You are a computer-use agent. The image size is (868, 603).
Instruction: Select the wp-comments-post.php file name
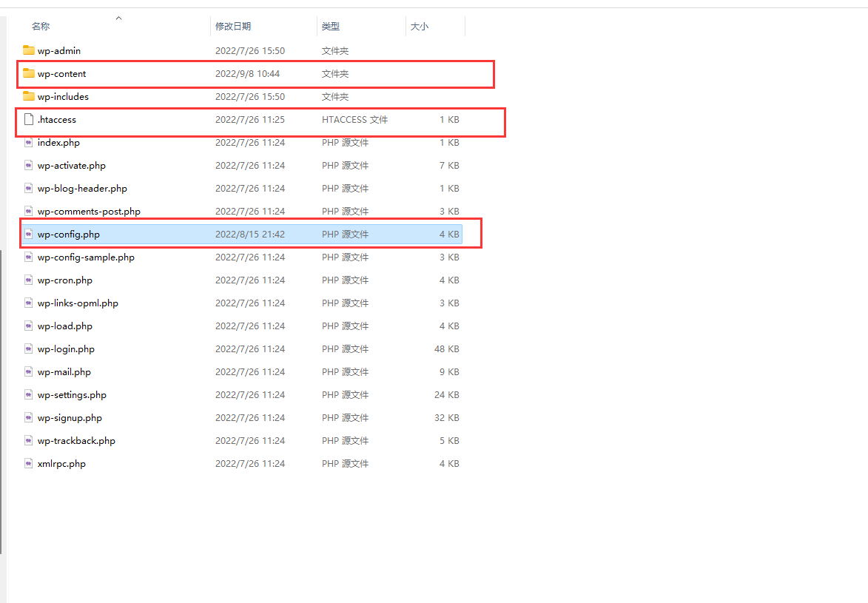(89, 212)
